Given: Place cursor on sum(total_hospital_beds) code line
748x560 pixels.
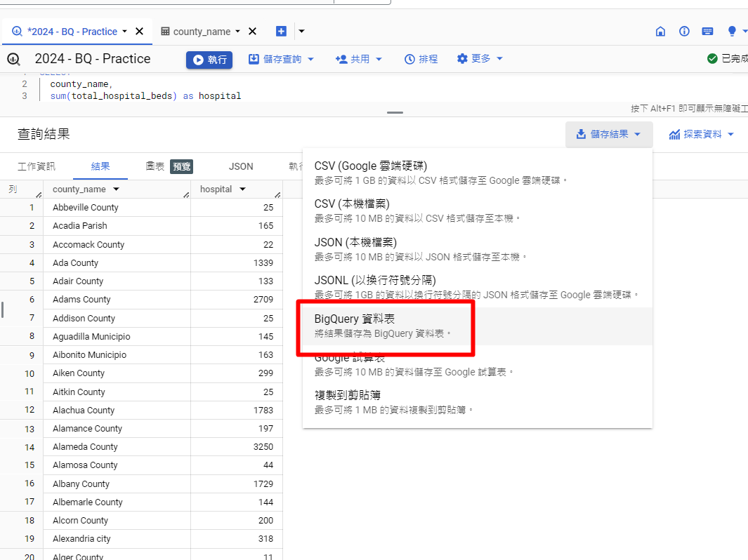Looking at the screenshot, I should point(145,96).
